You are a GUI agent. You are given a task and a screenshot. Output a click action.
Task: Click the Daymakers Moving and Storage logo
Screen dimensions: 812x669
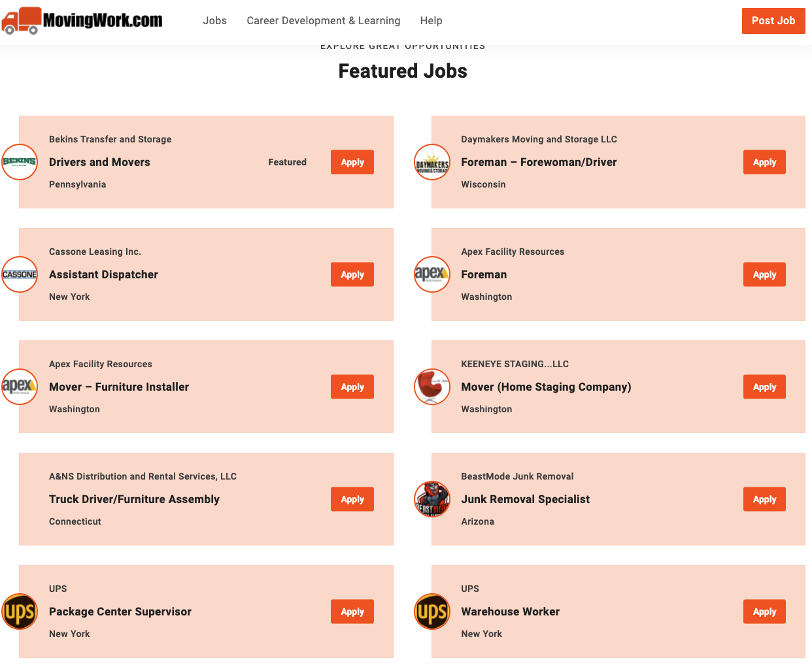(432, 162)
